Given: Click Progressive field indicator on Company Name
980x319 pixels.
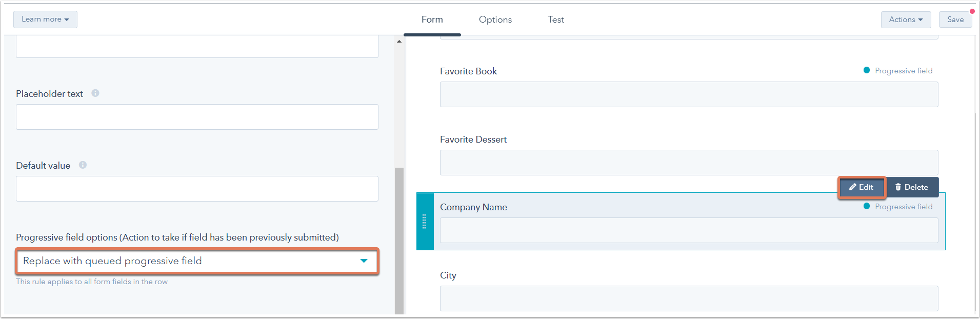Looking at the screenshot, I should click(x=898, y=207).
